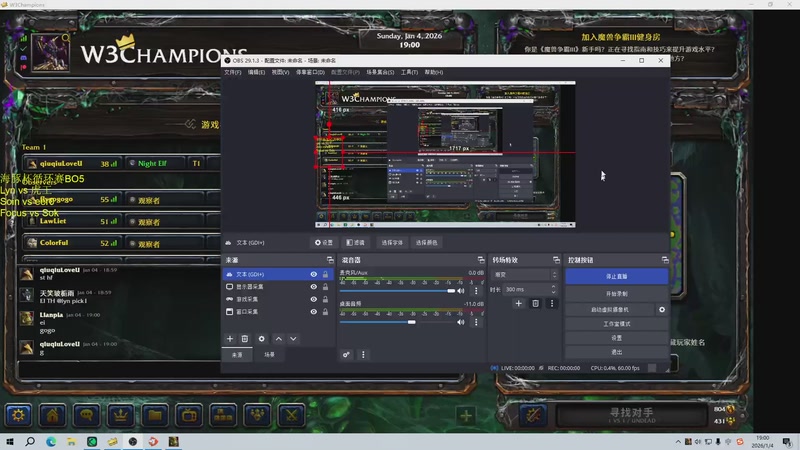Viewport: 800px width, 450px height.
Task: Mute the desktop audio speaker icon
Action: [x=461, y=322]
